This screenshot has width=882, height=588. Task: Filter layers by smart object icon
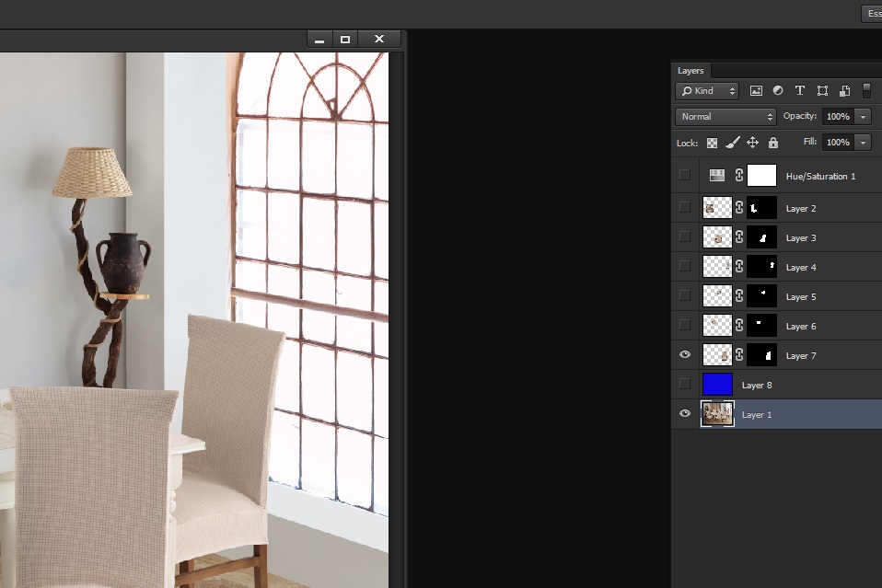point(844,90)
